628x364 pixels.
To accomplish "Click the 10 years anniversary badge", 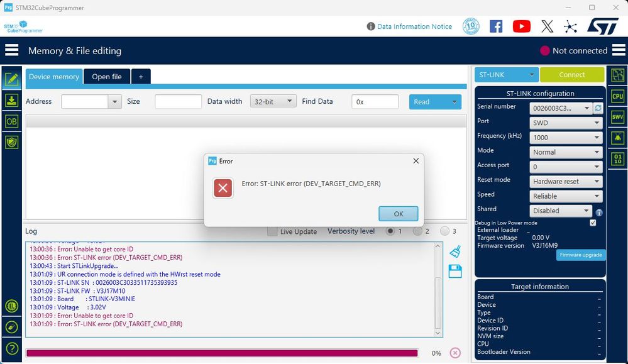I will click(x=471, y=26).
